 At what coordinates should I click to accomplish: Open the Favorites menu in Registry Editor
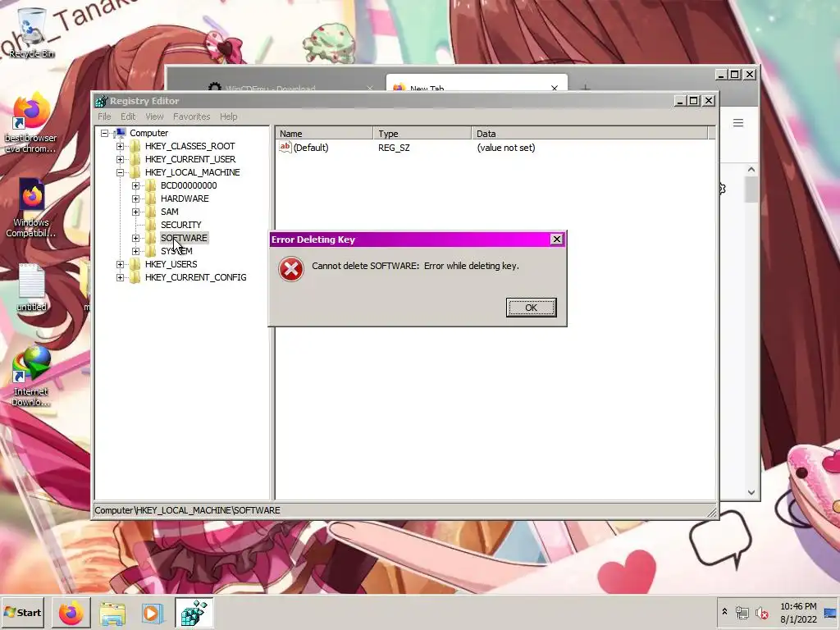pos(191,116)
